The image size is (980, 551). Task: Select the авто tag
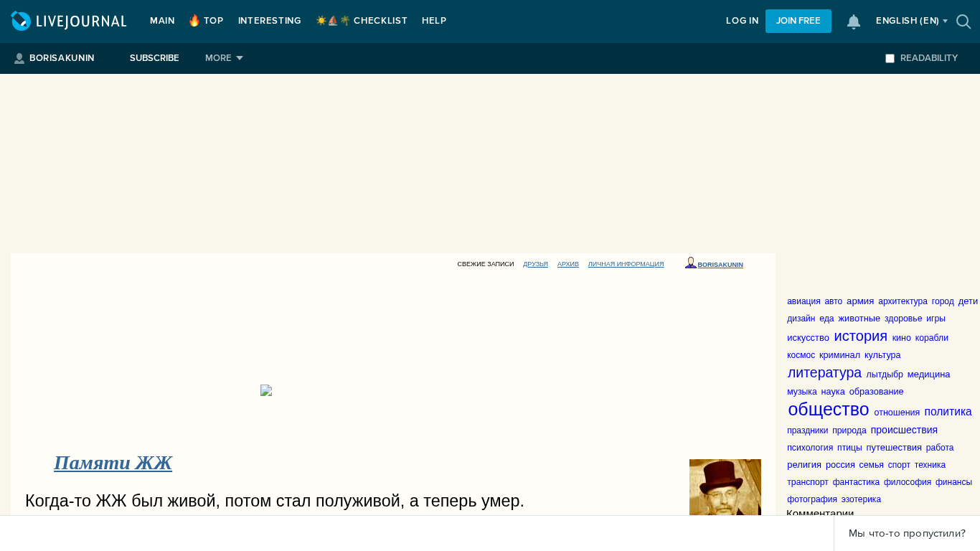[834, 301]
